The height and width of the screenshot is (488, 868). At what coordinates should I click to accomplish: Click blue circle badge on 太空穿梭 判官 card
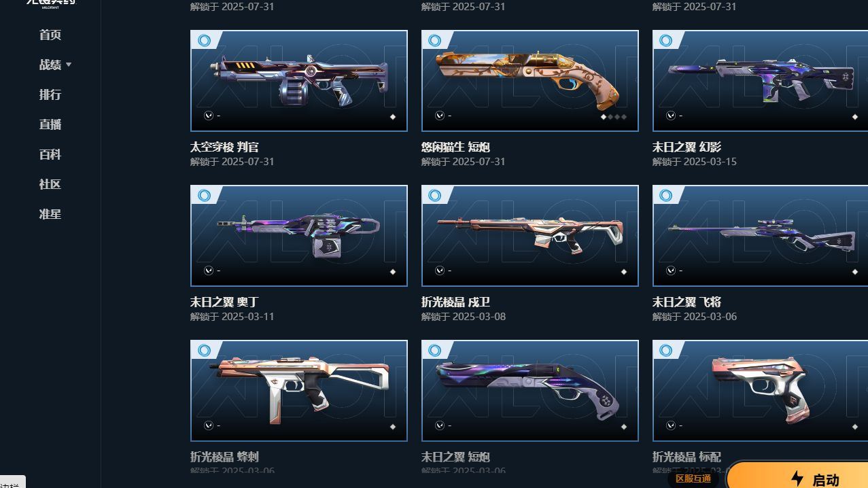tap(204, 41)
